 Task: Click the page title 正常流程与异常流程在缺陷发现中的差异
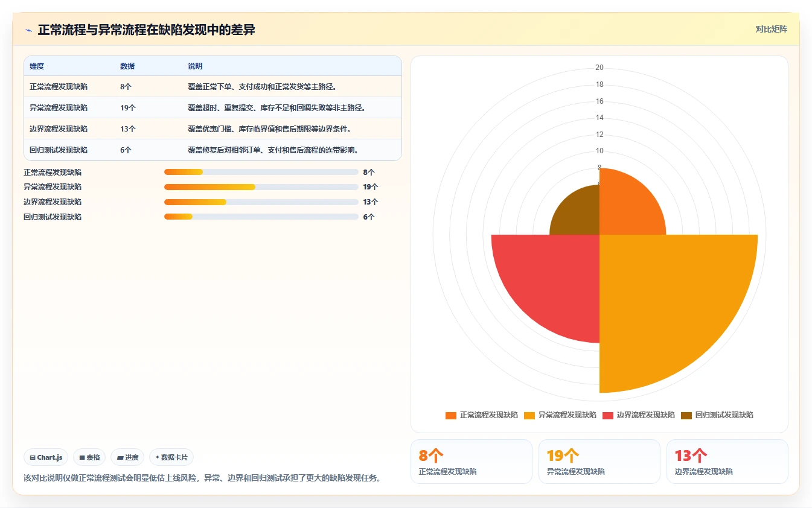tap(146, 30)
